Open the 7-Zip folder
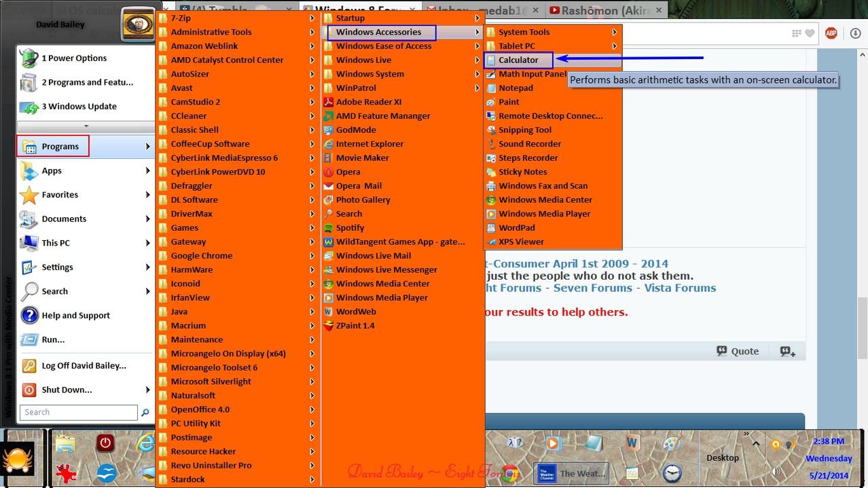Viewport: 868px width, 488px height. click(x=181, y=18)
